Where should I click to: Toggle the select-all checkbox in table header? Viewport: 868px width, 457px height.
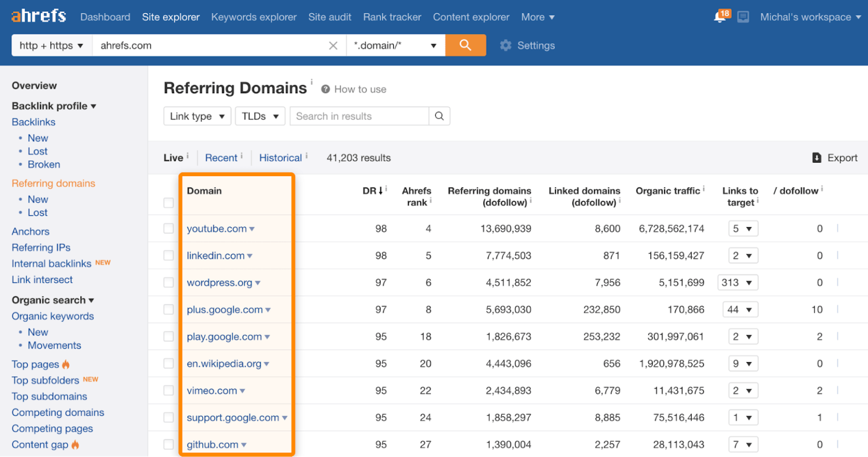[x=168, y=202]
